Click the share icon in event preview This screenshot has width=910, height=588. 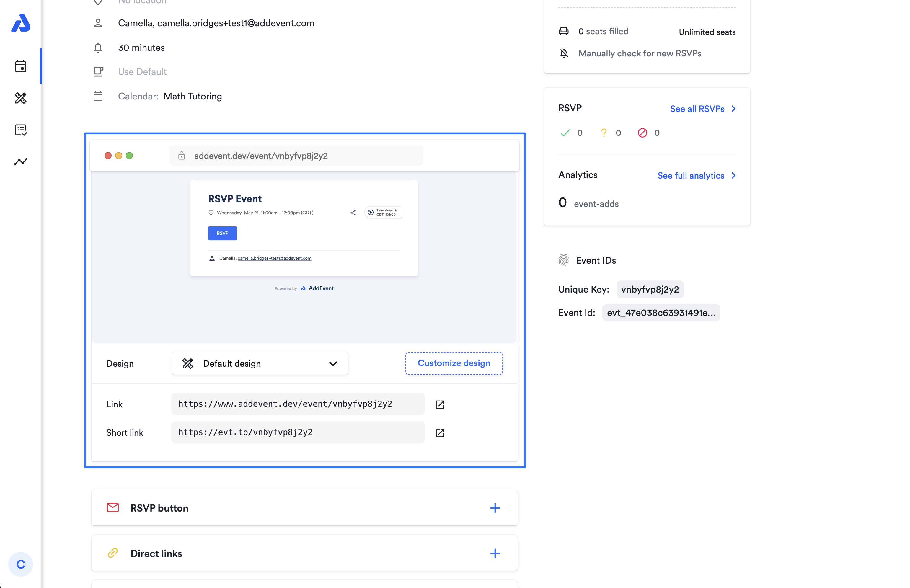[x=353, y=213]
